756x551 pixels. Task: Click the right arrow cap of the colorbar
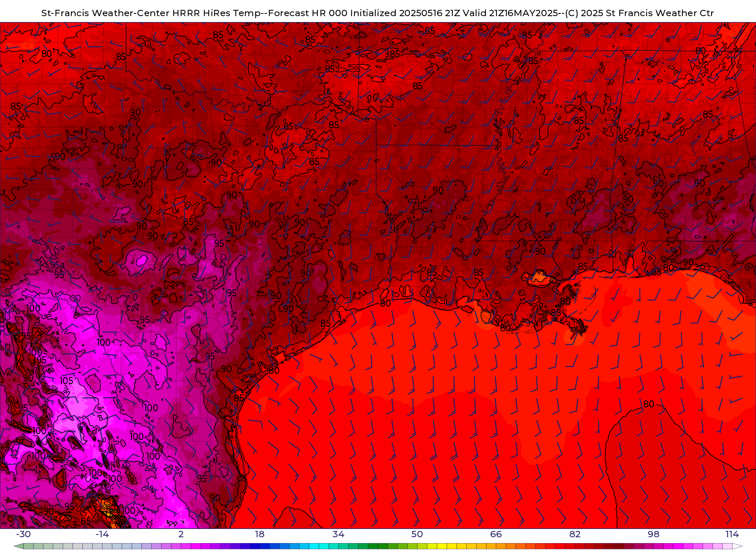click(737, 546)
